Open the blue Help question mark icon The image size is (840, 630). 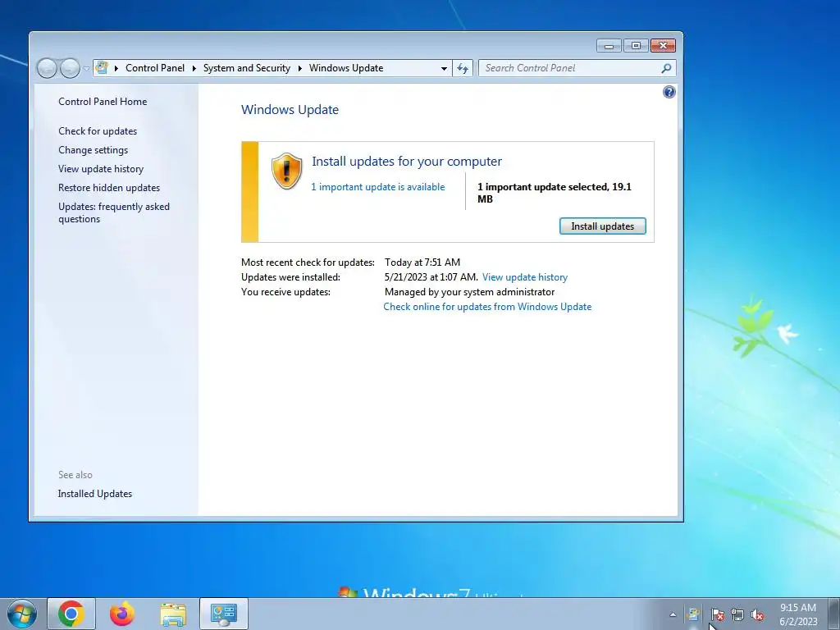coord(669,92)
